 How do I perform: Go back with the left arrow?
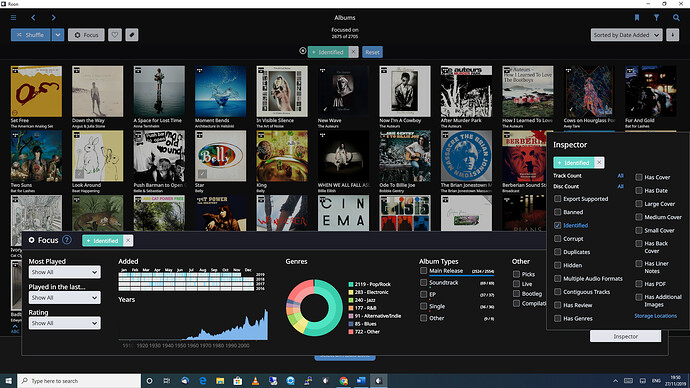[33, 18]
